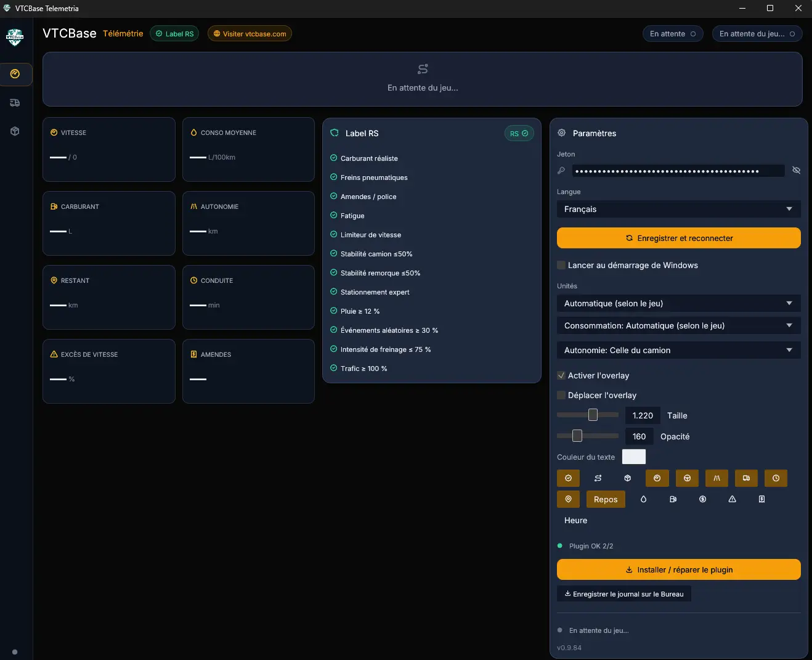Toggle the truck overlay icon in Paramètres
812x660 pixels.
pos(746,478)
